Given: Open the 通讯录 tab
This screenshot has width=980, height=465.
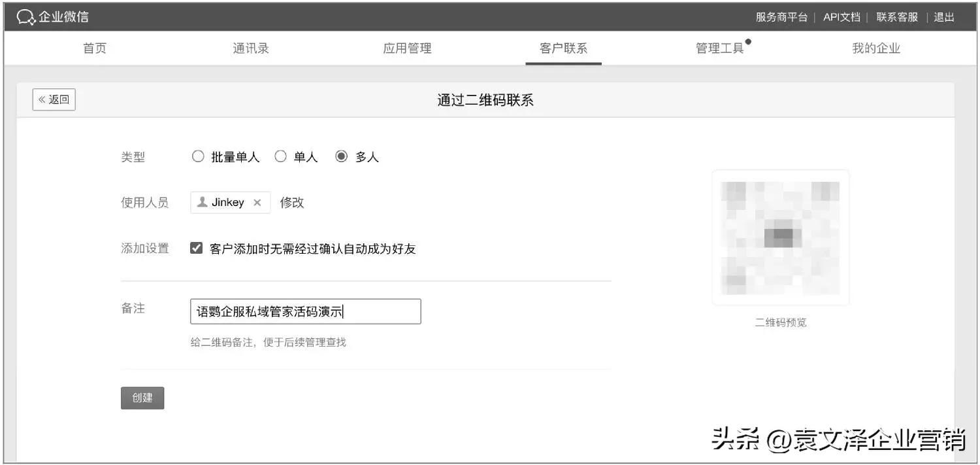Looking at the screenshot, I should click(x=251, y=48).
